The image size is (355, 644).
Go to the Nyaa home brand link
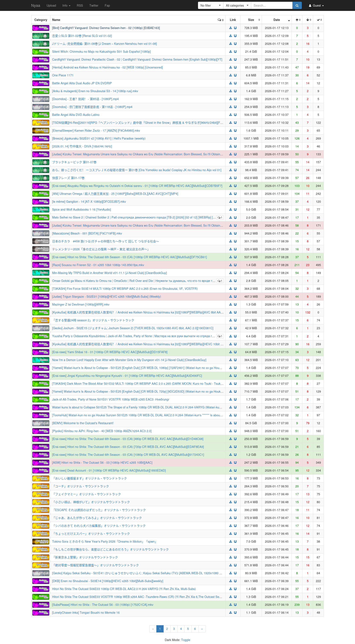point(35,6)
